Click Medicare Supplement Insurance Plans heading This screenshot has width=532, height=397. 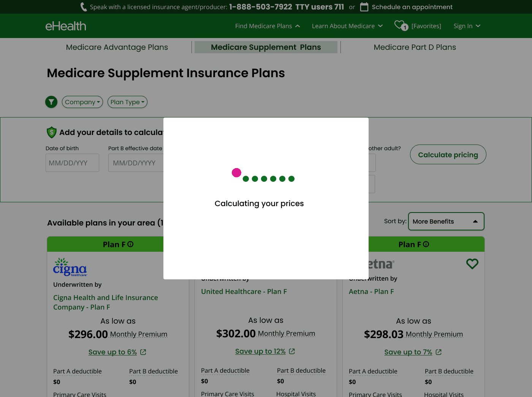166,73
